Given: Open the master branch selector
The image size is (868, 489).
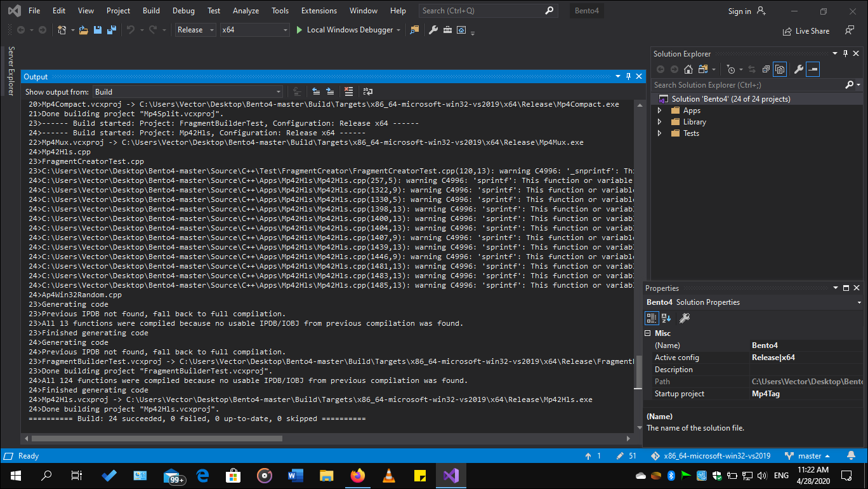Looking at the screenshot, I should click(808, 456).
